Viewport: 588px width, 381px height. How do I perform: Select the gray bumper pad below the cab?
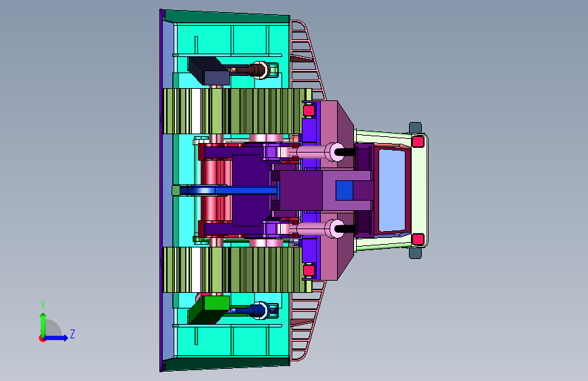(x=415, y=253)
